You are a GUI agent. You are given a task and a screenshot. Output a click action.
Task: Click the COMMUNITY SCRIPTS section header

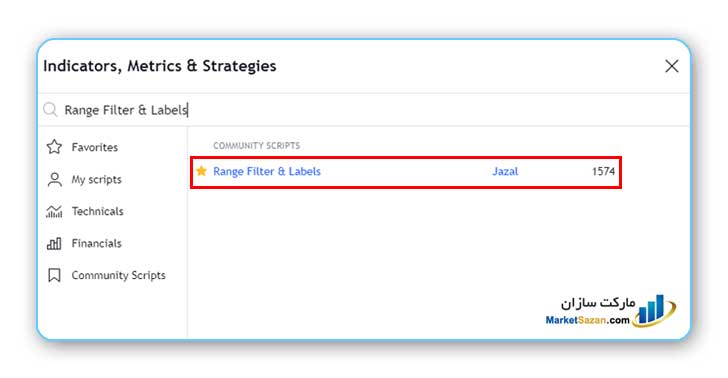(257, 146)
